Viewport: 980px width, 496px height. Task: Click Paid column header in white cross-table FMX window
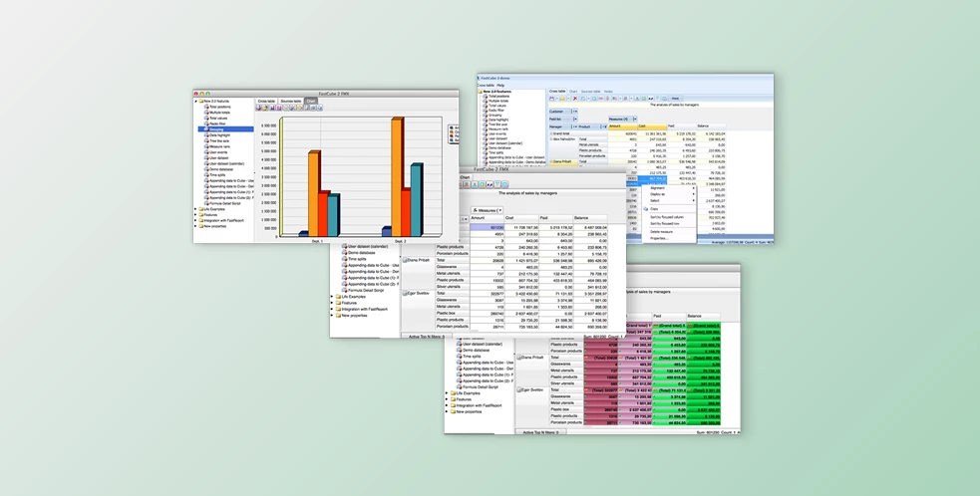555,218
